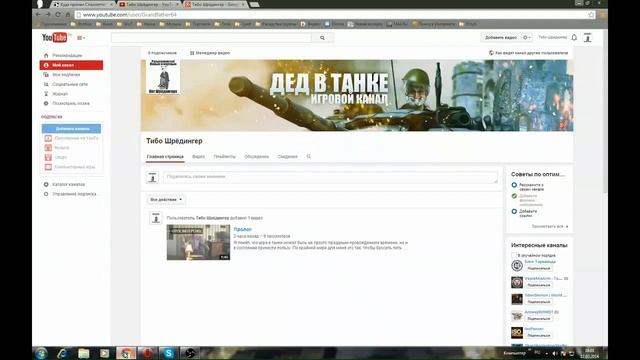The image size is (640, 360).
Task: Click the 'Просмотреть все' tips link
Action: pyautogui.click(x=549, y=226)
